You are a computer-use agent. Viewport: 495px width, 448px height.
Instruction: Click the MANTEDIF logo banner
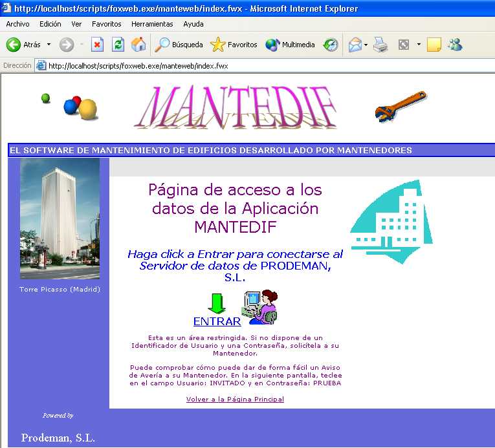pos(236,107)
